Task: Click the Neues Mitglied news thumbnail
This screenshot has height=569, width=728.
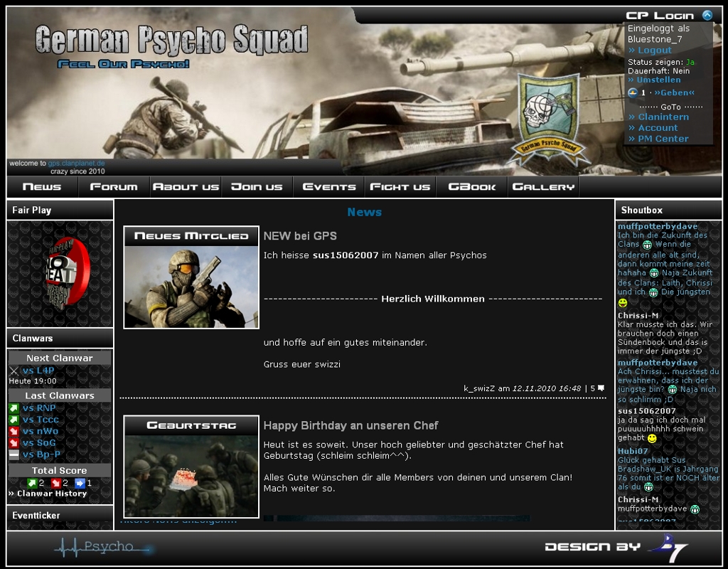Action: pyautogui.click(x=191, y=286)
